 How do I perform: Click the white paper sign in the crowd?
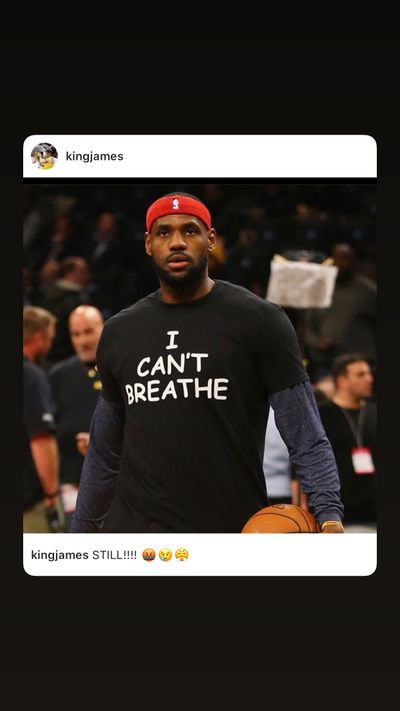point(302,281)
